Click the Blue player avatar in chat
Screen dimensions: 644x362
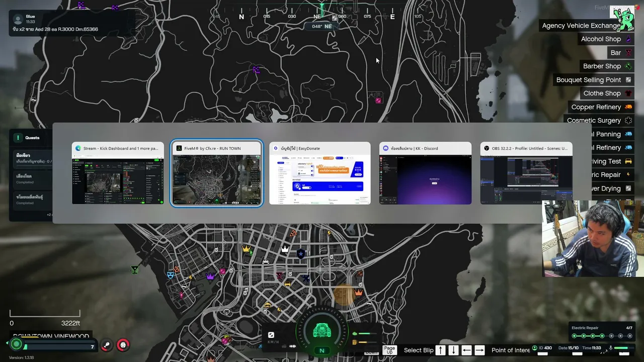click(x=18, y=19)
